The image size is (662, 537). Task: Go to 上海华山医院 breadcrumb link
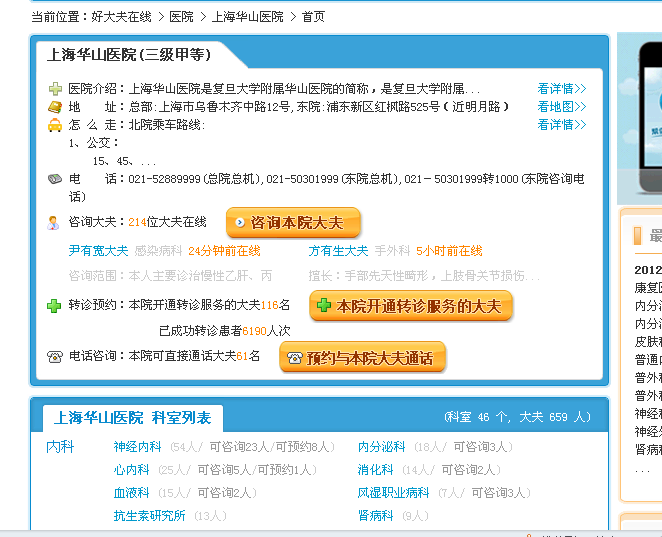coord(248,17)
